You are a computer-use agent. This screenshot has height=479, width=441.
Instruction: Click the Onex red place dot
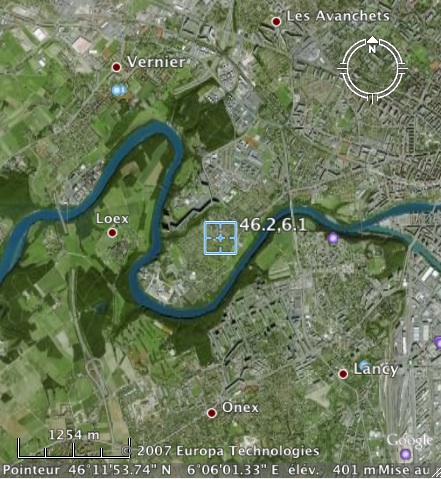[x=212, y=413]
